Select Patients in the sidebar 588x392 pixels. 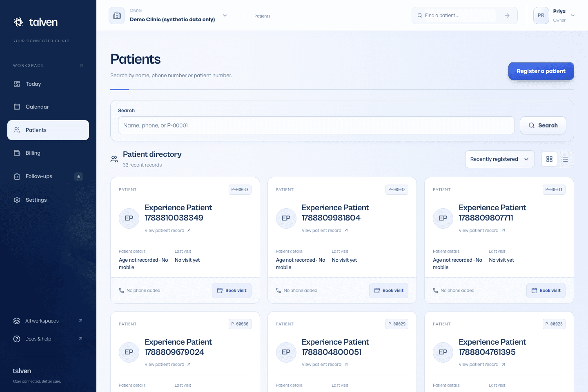tap(48, 130)
